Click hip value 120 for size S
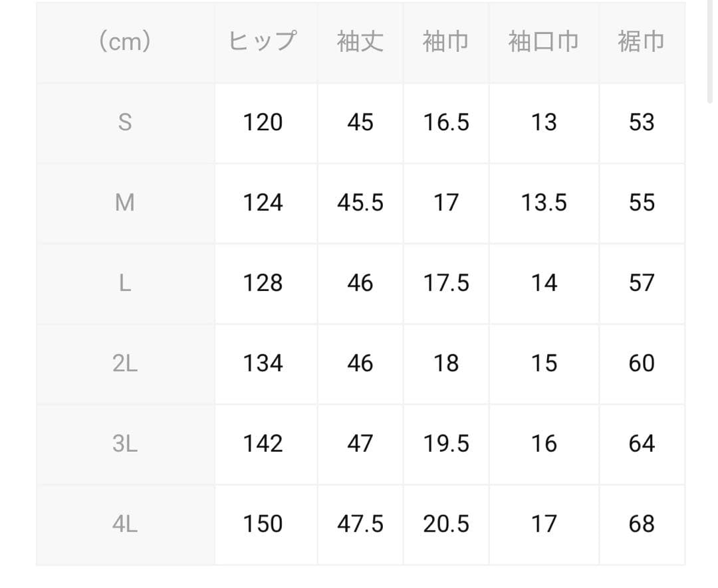This screenshot has height=588, width=718. pos(263,122)
